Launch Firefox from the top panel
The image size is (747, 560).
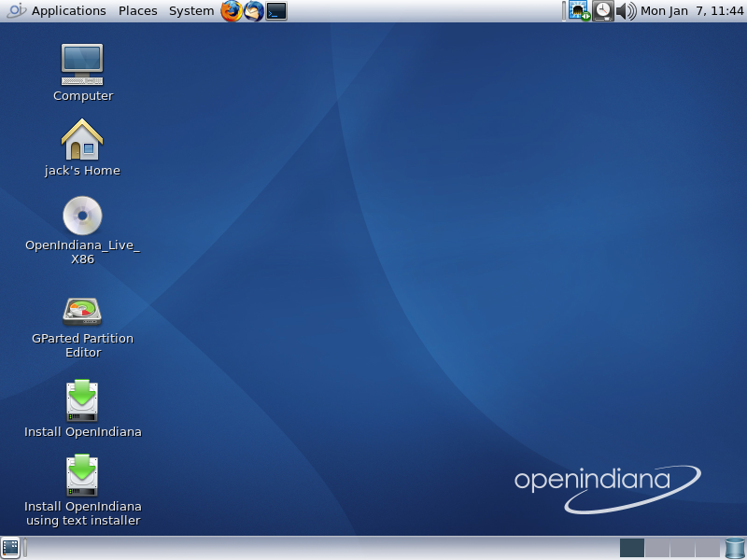231,11
